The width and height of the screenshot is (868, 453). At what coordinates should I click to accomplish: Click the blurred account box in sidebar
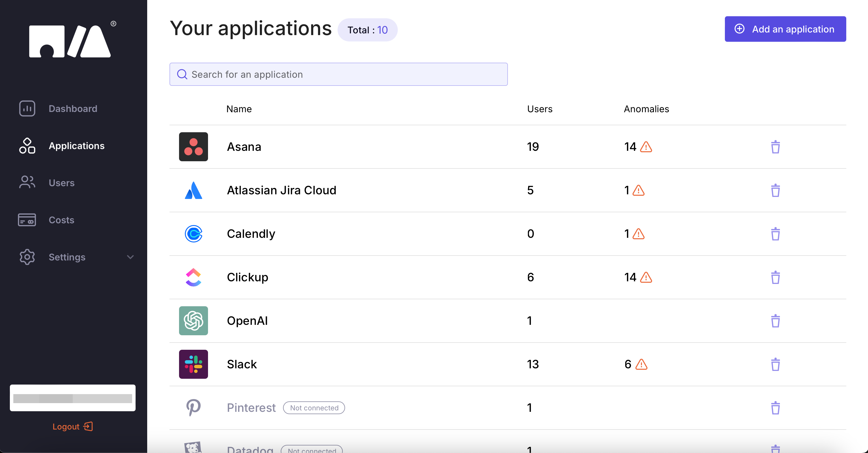pyautogui.click(x=72, y=398)
